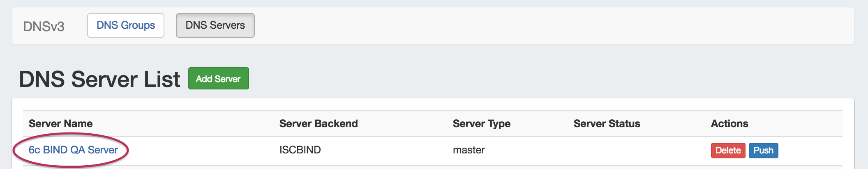The width and height of the screenshot is (868, 169).
Task: Click the DNS Server List heading
Action: pyautogui.click(x=99, y=79)
